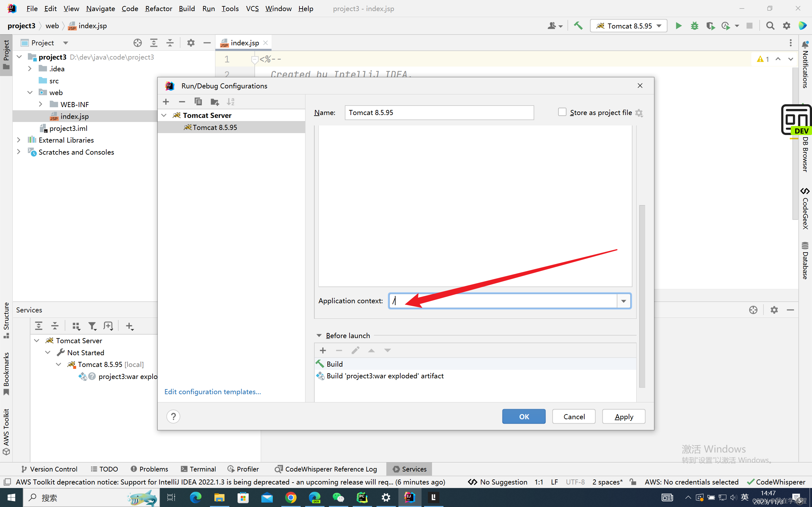Click the Build project hammer icon

click(578, 26)
